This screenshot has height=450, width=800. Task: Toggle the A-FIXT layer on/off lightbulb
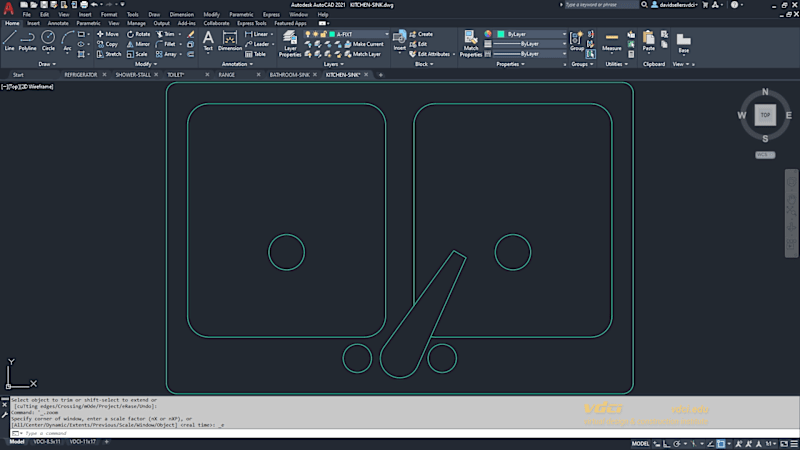(308, 34)
